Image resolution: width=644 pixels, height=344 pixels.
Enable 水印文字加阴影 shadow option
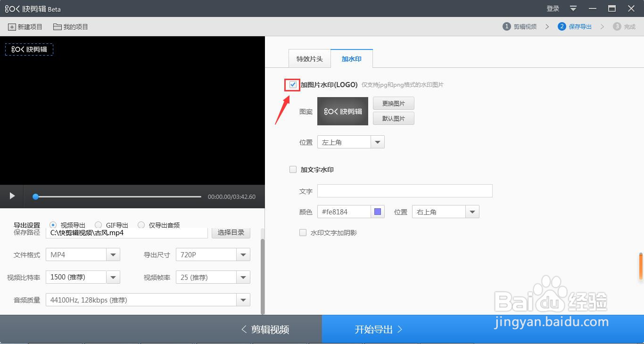click(x=303, y=232)
